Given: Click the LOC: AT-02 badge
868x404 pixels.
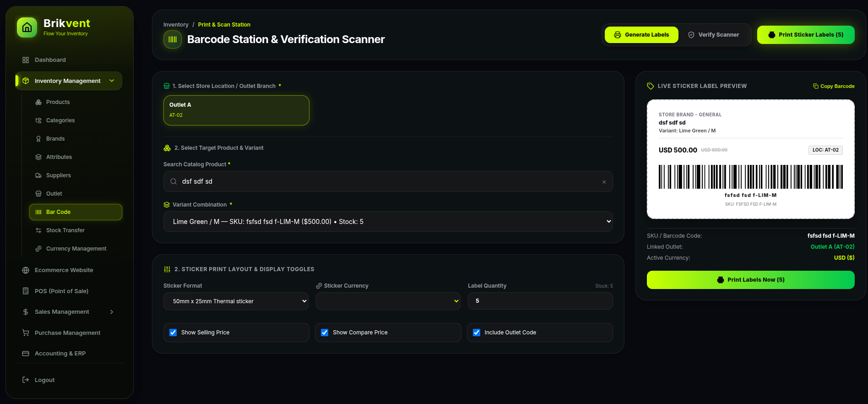Looking at the screenshot, I should 825,150.
